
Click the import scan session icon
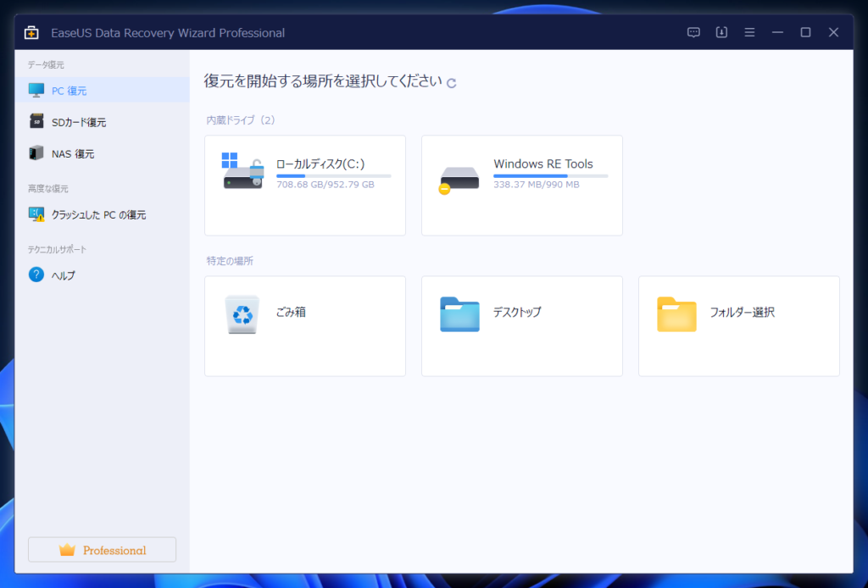tap(721, 32)
